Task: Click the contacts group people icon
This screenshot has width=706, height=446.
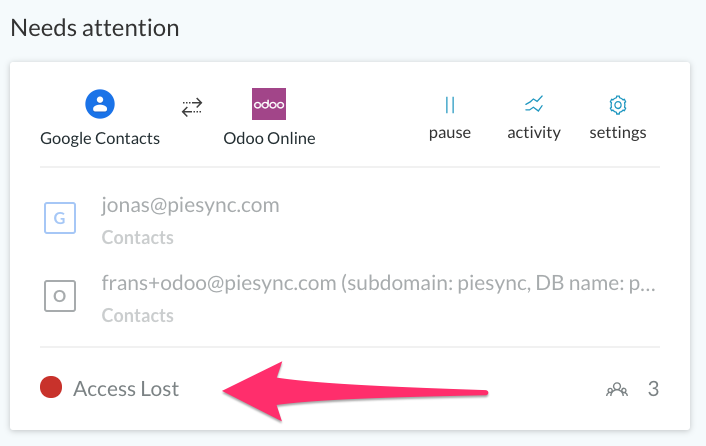Action: [x=617, y=389]
